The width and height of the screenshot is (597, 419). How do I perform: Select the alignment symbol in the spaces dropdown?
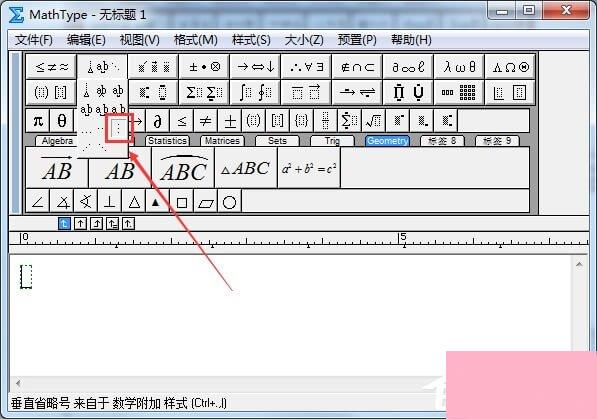click(87, 91)
